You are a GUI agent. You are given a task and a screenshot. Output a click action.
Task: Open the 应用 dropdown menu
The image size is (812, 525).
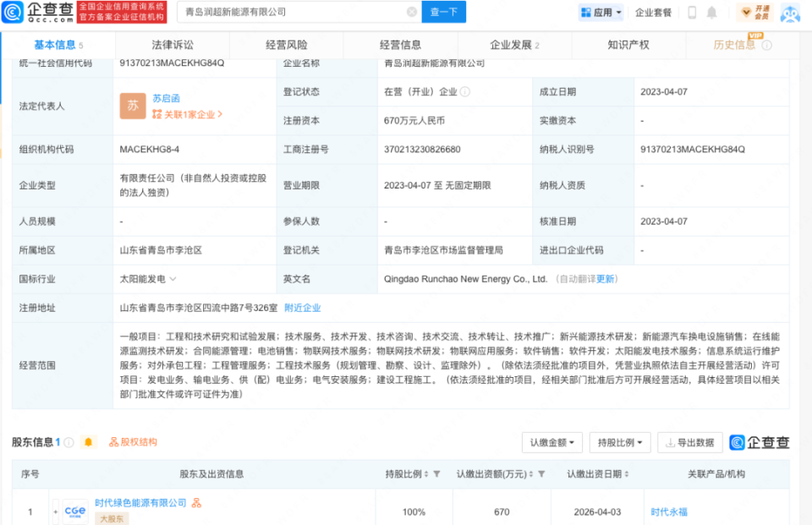point(601,13)
